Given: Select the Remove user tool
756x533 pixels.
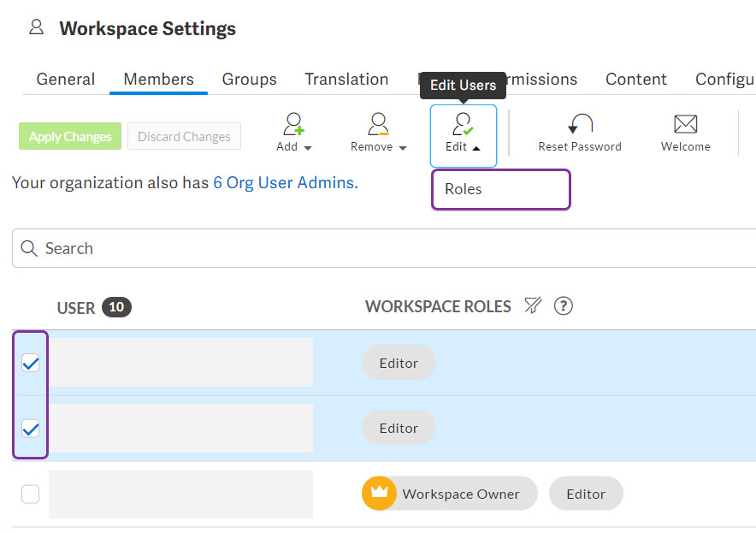Looking at the screenshot, I should click(377, 124).
